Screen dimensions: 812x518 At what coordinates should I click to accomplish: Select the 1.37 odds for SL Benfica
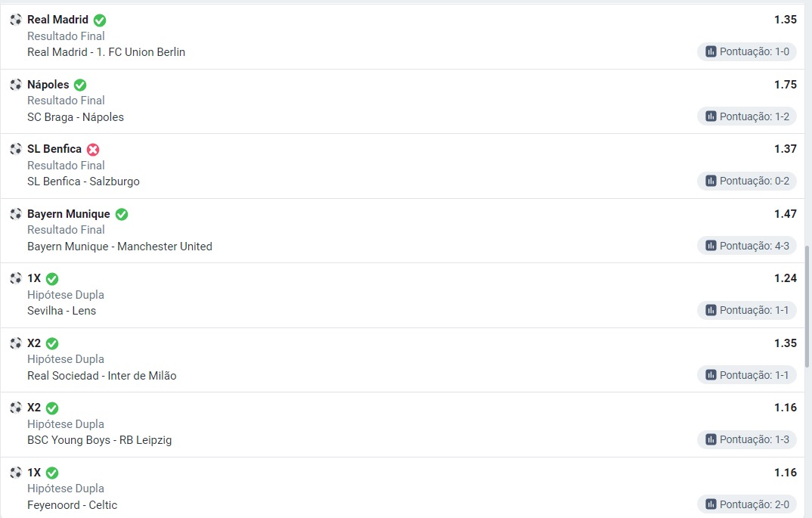(785, 149)
